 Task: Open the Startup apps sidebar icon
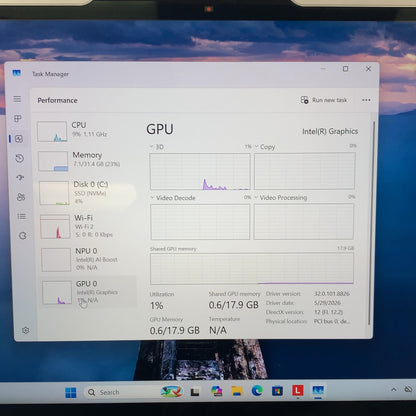pyautogui.click(x=20, y=178)
